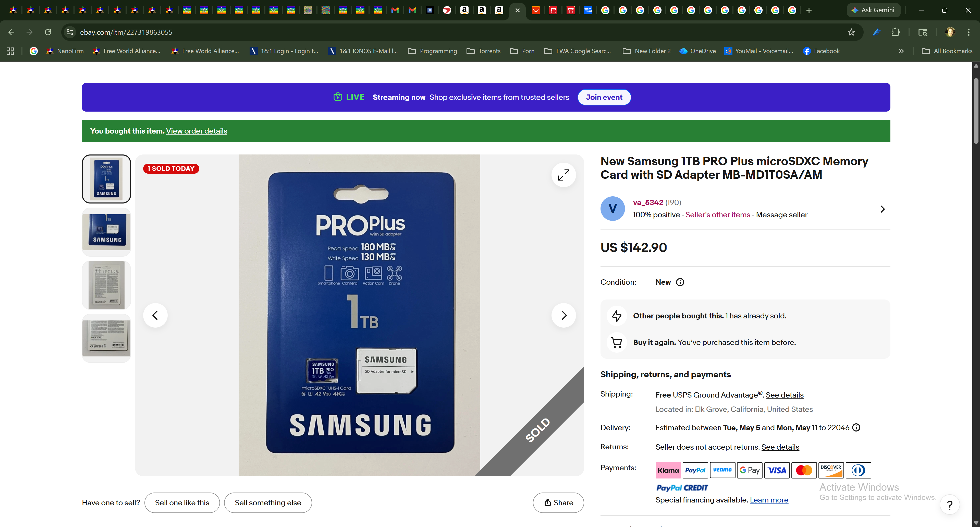Select the third thumbnail, back of package

pos(106,285)
